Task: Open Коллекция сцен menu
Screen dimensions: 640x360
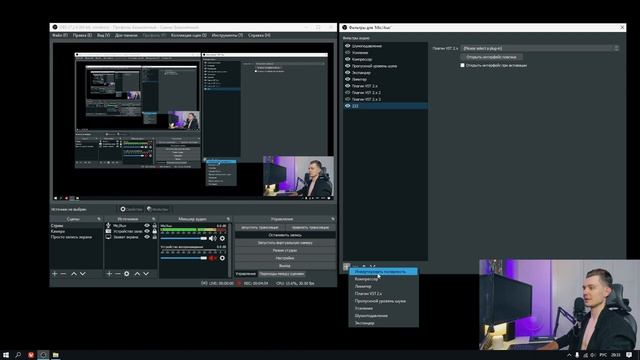Action: point(189,36)
